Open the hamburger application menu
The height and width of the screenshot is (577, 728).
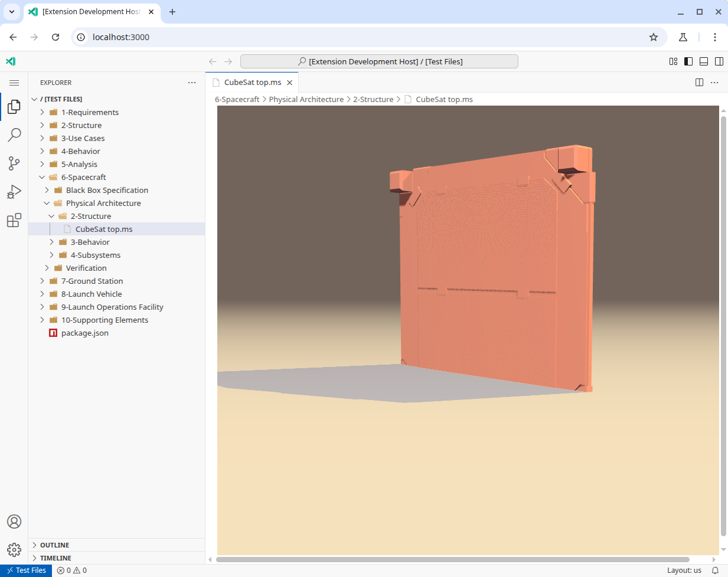click(x=14, y=83)
